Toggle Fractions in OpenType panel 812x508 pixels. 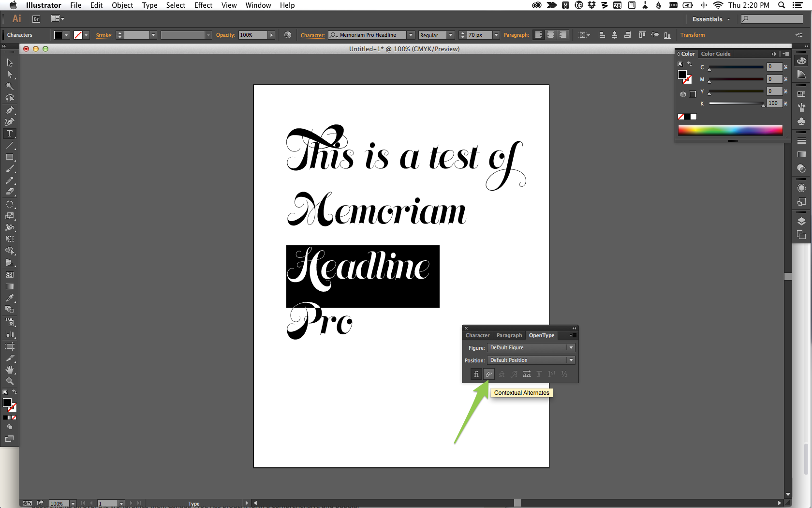click(x=564, y=374)
